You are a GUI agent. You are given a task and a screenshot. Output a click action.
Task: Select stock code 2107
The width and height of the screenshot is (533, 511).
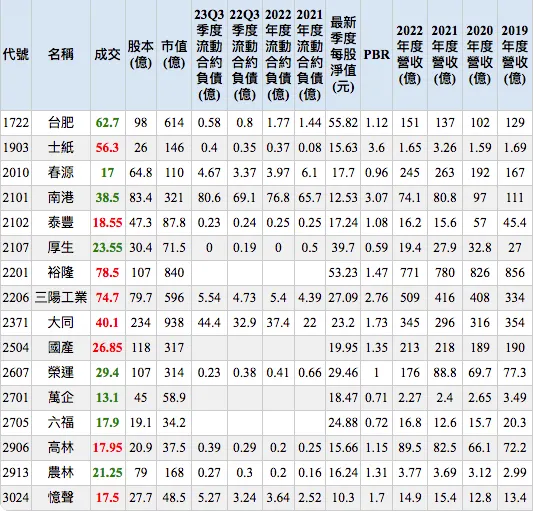(16, 248)
